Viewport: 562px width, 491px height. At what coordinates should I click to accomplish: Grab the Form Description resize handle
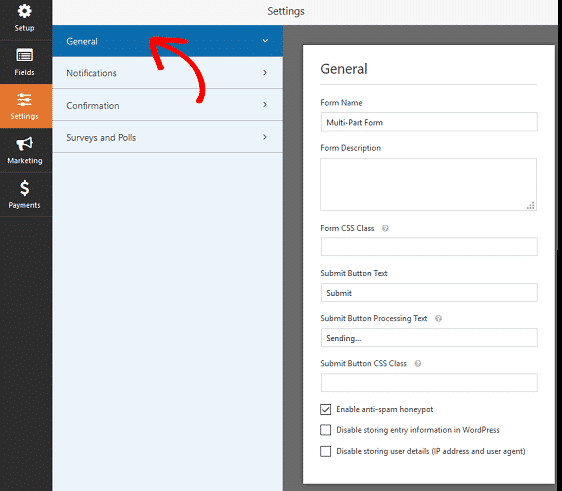pos(531,206)
